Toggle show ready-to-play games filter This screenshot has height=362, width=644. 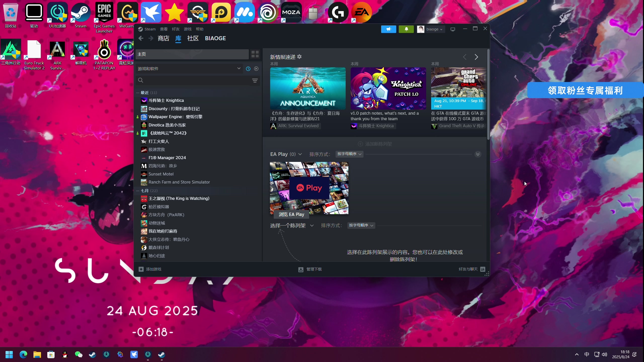[x=256, y=69]
